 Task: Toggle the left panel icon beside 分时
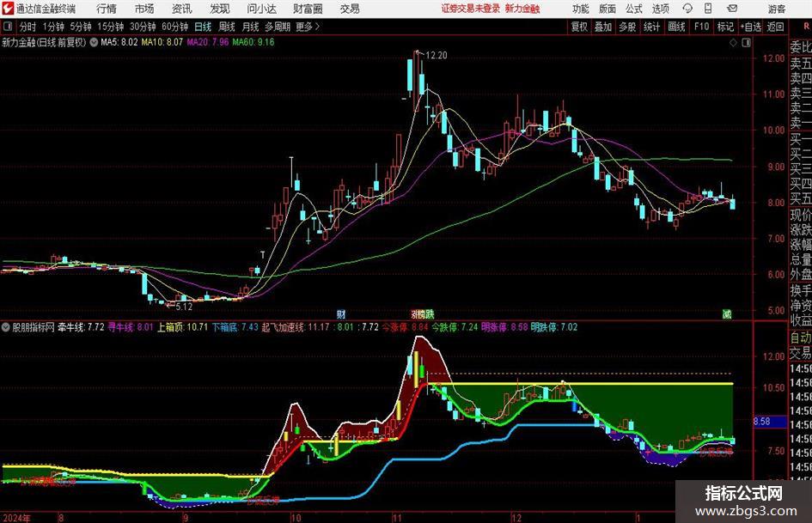click(8, 27)
